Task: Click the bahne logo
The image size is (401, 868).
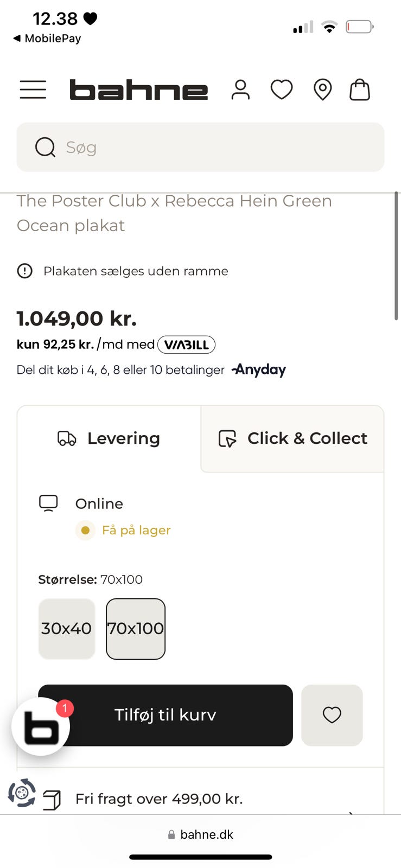Action: pyautogui.click(x=138, y=90)
